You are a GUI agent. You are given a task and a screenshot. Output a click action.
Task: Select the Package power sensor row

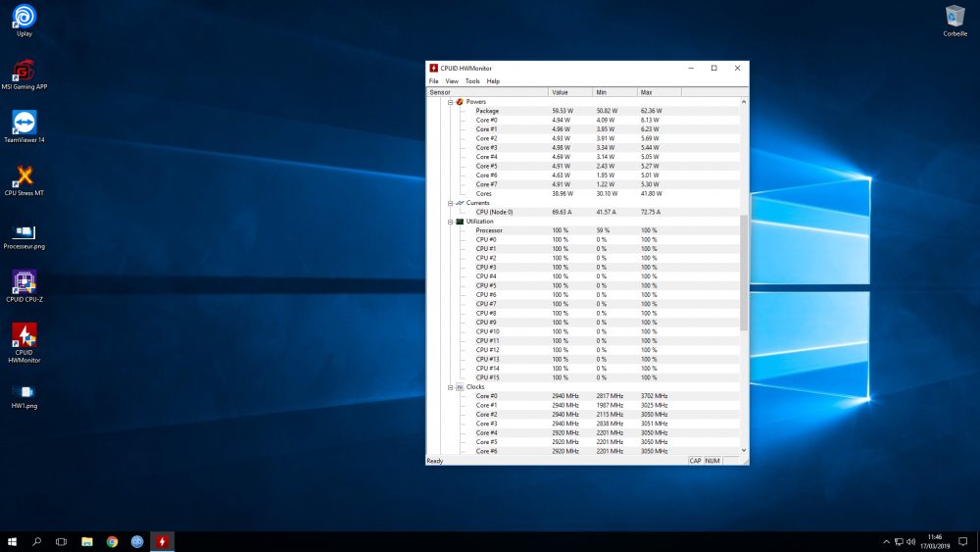[x=487, y=111]
